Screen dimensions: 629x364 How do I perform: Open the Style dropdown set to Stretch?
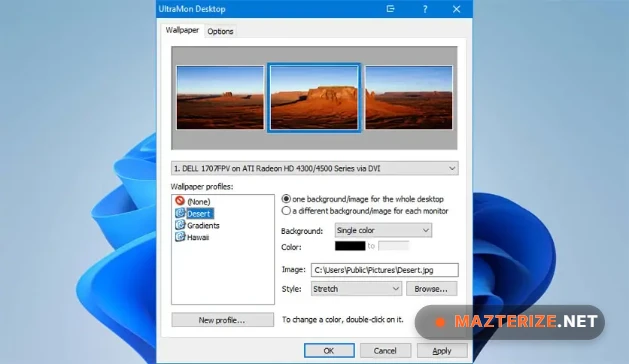(356, 289)
